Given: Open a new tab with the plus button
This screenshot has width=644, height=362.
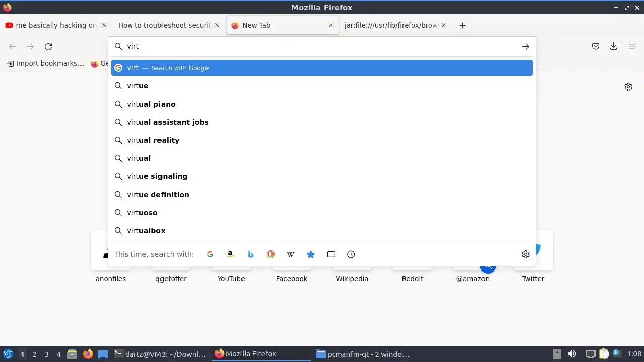Looking at the screenshot, I should (463, 25).
